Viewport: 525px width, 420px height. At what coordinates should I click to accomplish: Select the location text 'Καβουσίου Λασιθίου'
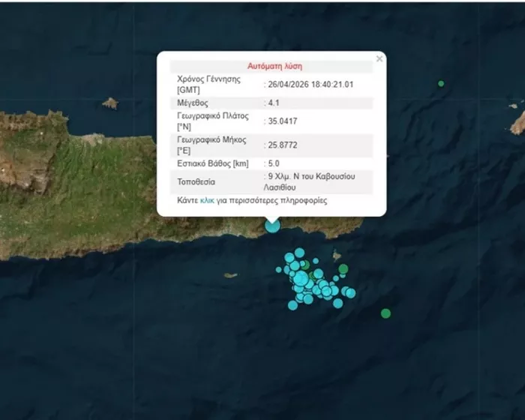click(309, 181)
